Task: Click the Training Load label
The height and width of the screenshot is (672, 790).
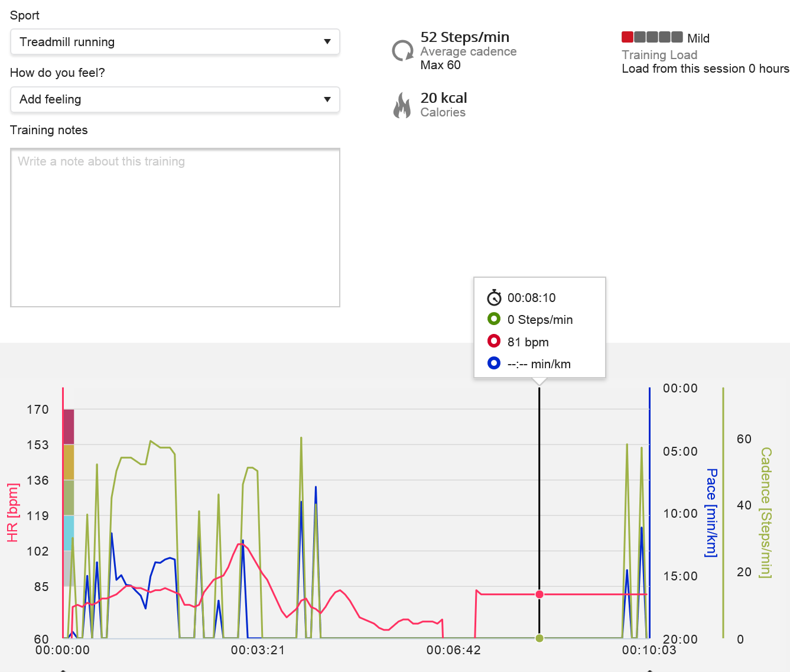Action: [659, 55]
